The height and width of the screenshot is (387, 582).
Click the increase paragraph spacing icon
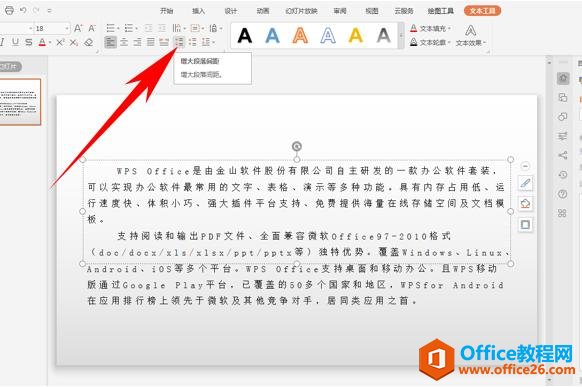coord(179,42)
